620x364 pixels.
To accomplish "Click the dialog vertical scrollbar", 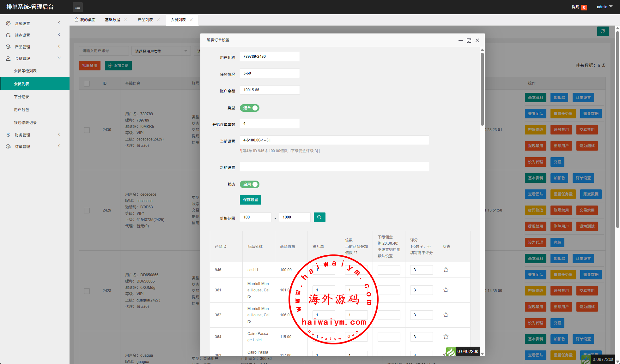I will (x=482, y=88).
